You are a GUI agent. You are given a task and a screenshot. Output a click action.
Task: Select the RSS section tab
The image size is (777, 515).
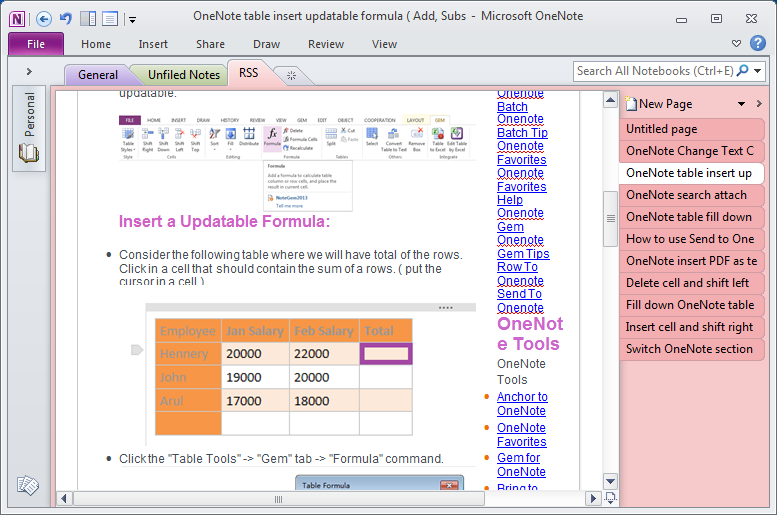[248, 73]
